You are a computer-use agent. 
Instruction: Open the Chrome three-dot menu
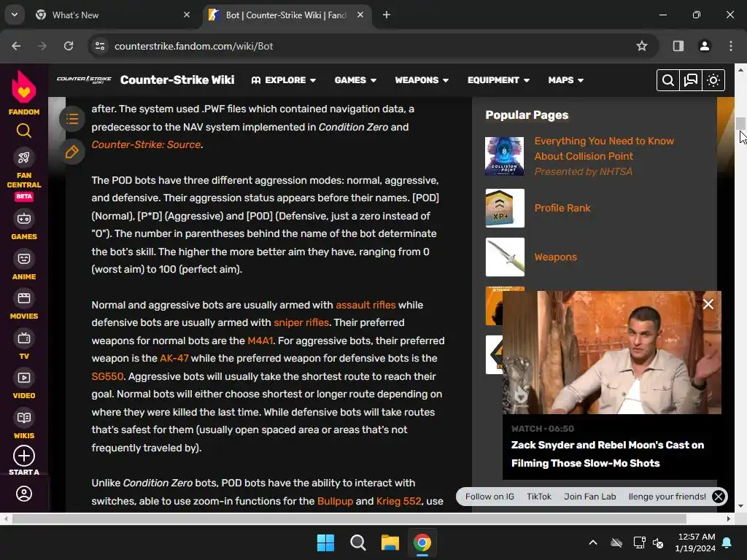click(x=730, y=46)
